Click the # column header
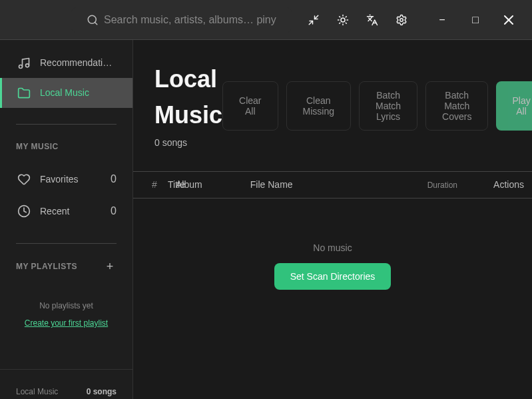The height and width of the screenshot is (399, 532). [154, 185]
